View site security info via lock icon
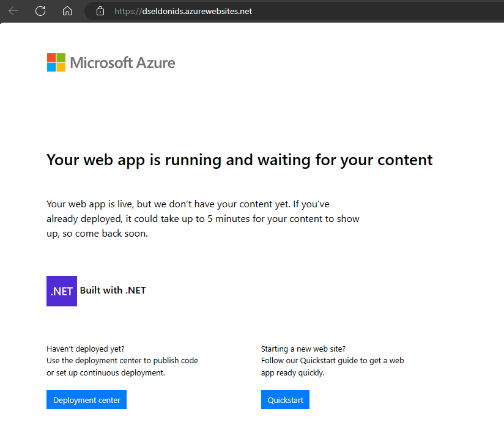The width and height of the screenshot is (504, 436). point(100,11)
